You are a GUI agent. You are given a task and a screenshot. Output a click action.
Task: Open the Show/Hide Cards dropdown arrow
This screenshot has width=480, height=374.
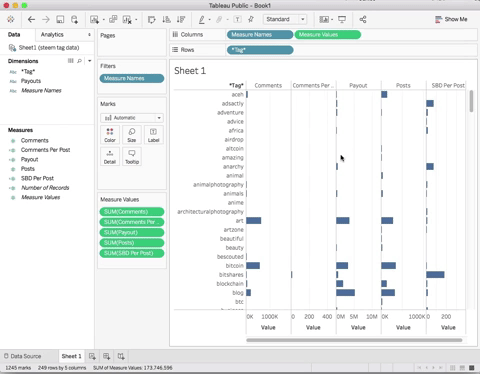point(332,20)
